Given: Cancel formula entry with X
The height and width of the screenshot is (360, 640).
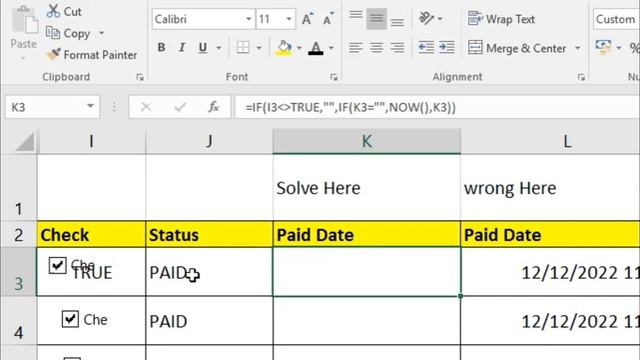Looking at the screenshot, I should click(x=146, y=107).
